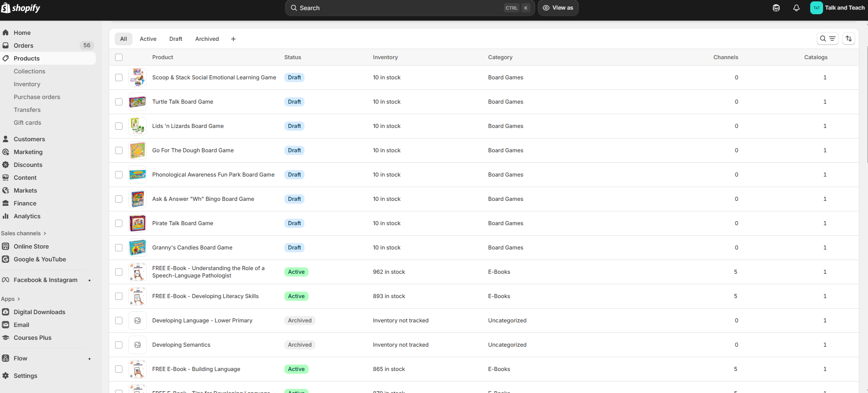Click the Analytics bar chart icon
Image resolution: width=868 pixels, height=393 pixels.
6,216
